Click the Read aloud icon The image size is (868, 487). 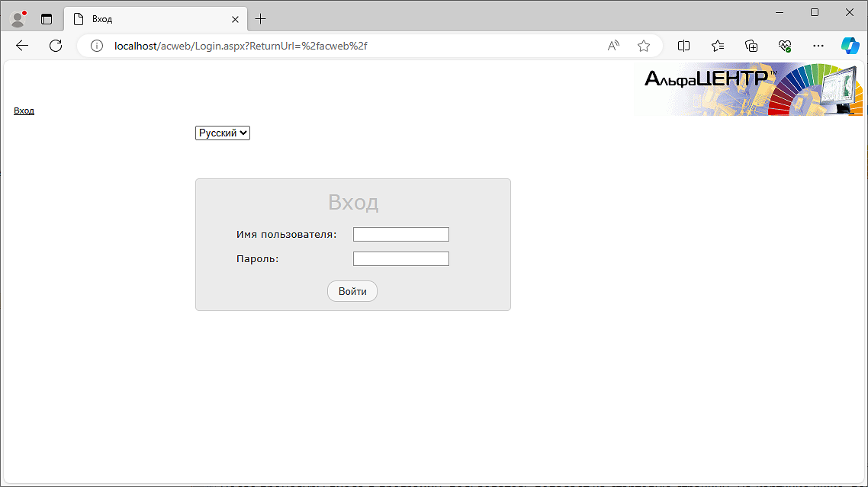point(613,46)
